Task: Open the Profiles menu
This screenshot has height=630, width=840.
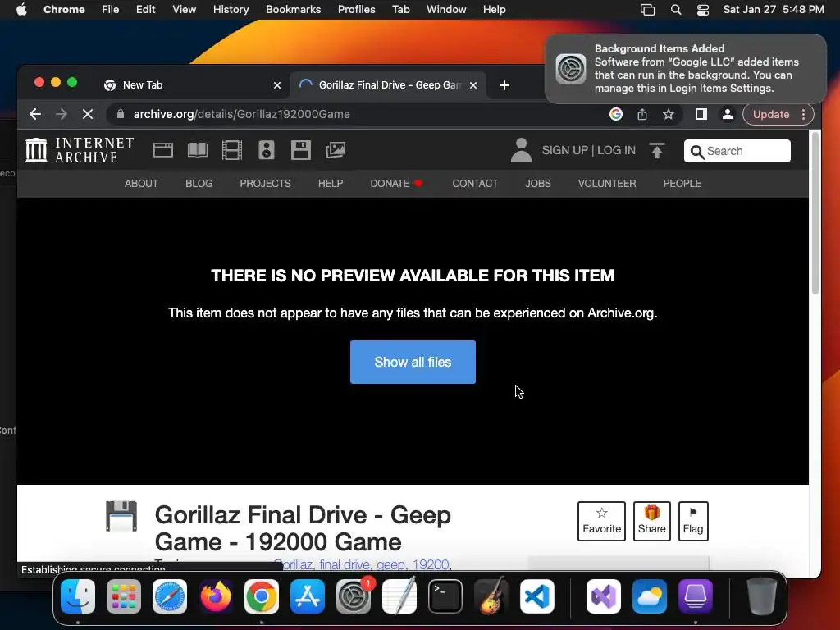Action: (x=356, y=10)
